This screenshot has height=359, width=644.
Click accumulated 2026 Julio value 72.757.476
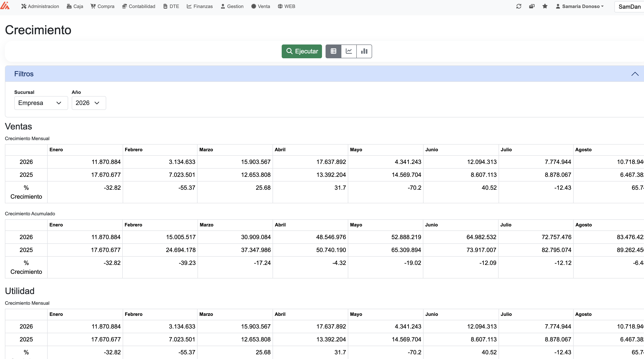tap(556, 237)
